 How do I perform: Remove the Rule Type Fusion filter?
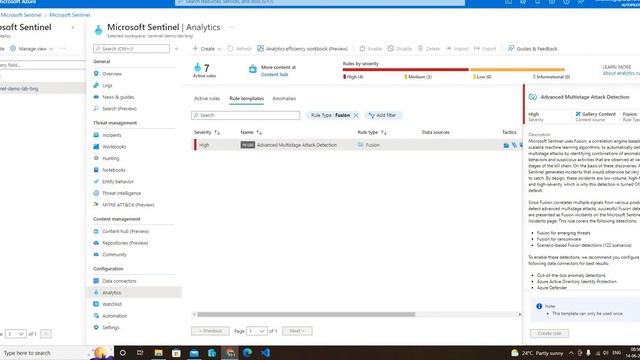[x=356, y=116]
